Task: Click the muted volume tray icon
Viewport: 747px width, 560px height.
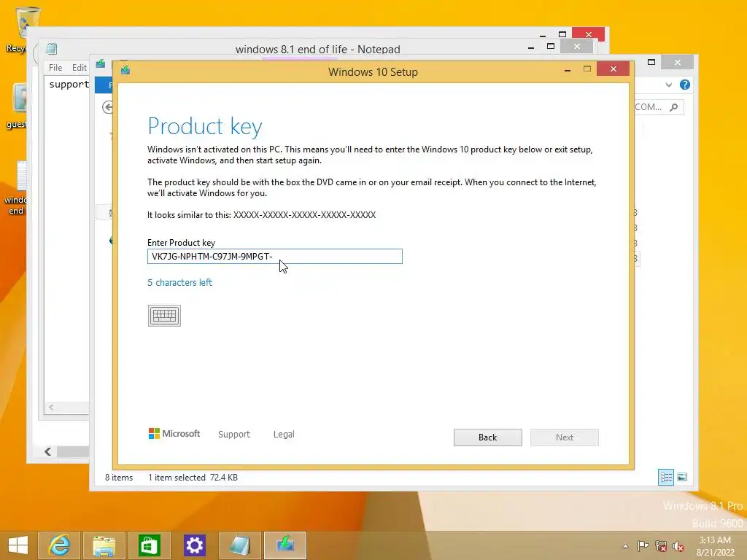Action: [678, 545]
